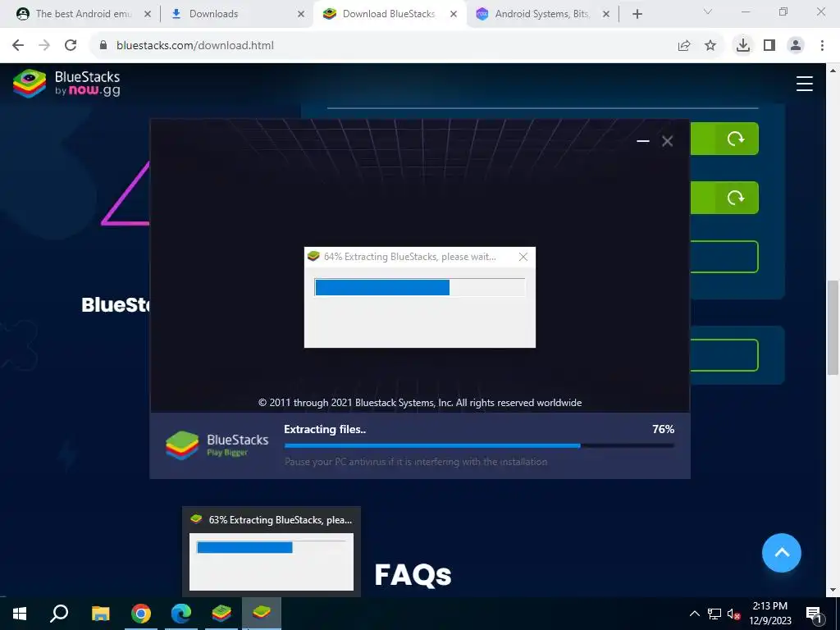840x630 pixels.
Task: Click the browser forward arrow
Action: click(x=44, y=46)
